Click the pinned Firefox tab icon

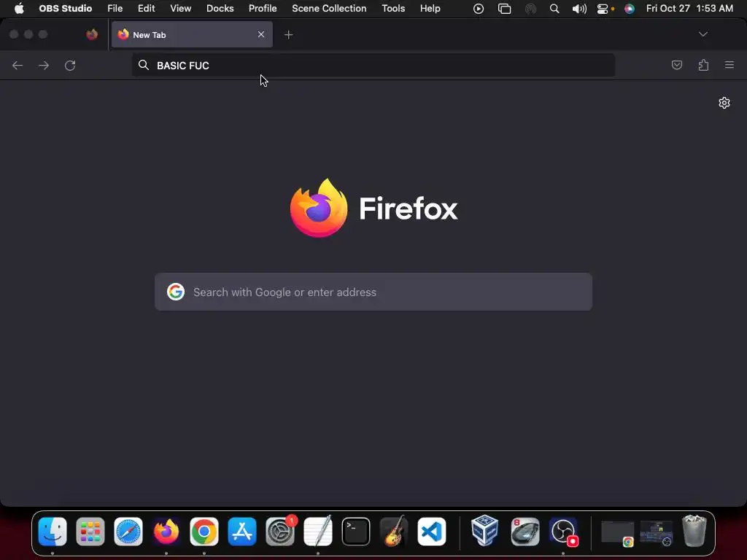[x=92, y=34]
